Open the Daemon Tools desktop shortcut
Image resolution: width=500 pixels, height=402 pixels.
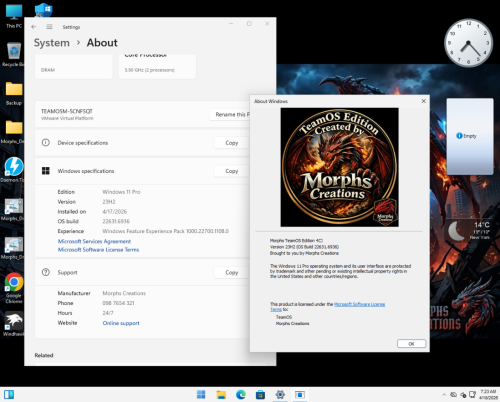coord(13,169)
